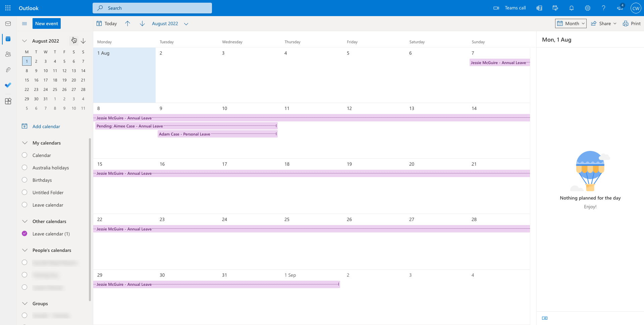Open the notifications bell icon
Screen dimensions: 644x325
tap(572, 8)
